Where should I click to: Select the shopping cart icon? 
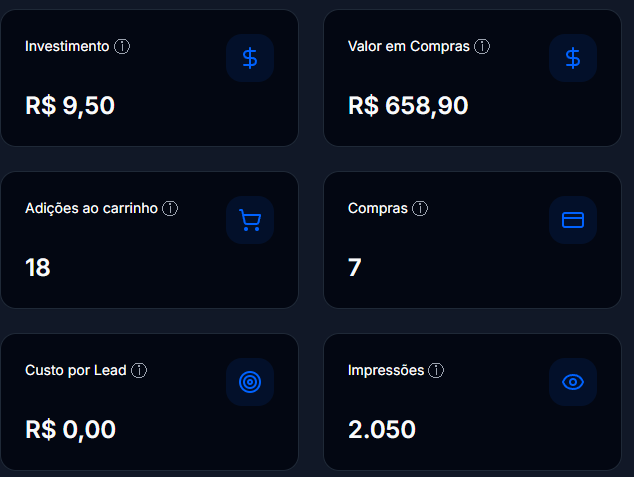pos(250,220)
